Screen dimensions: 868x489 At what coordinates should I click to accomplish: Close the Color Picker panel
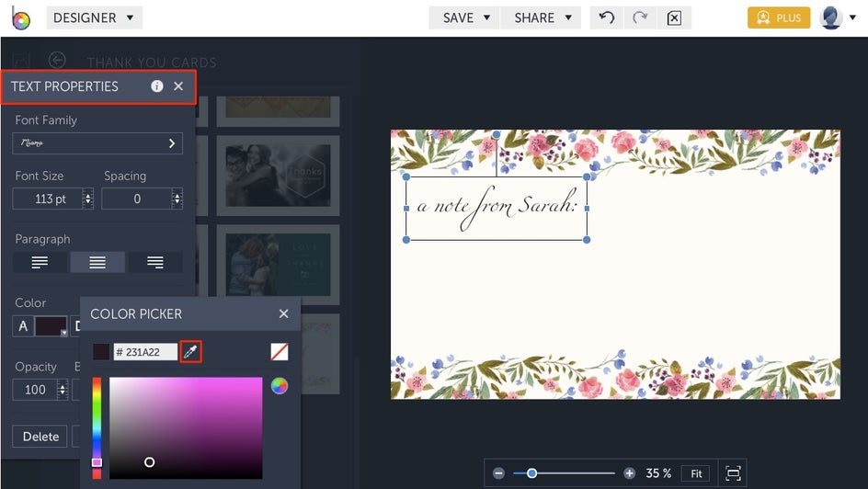(283, 313)
